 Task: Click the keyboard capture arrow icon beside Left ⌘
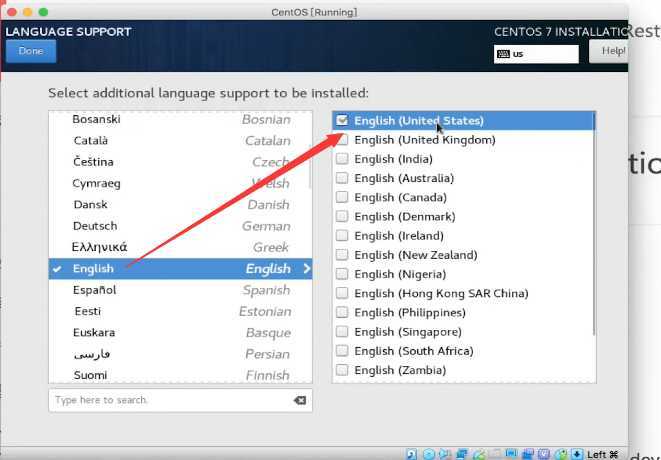577,454
